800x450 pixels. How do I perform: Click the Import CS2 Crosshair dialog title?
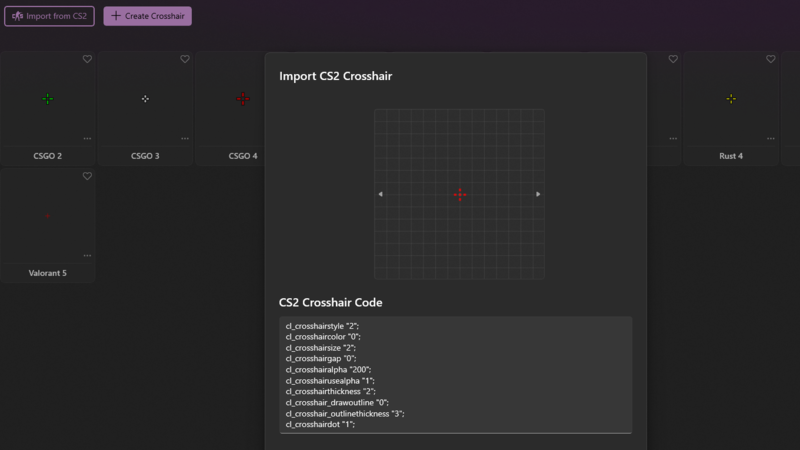[x=336, y=76]
